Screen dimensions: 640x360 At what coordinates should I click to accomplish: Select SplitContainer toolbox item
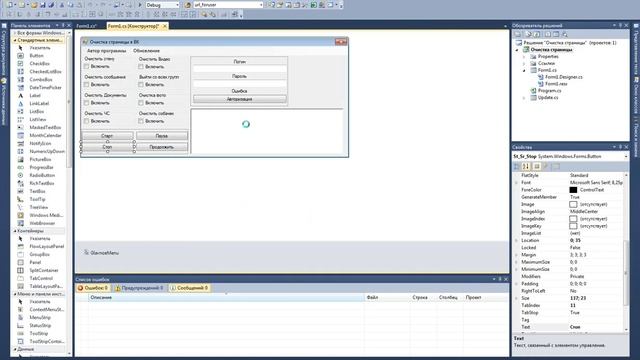coord(44,270)
